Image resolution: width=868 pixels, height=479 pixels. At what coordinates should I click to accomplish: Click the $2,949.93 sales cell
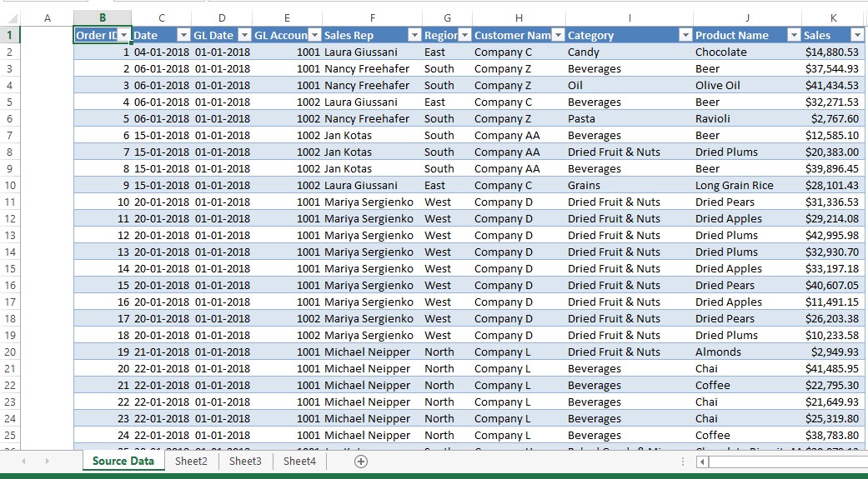click(833, 352)
